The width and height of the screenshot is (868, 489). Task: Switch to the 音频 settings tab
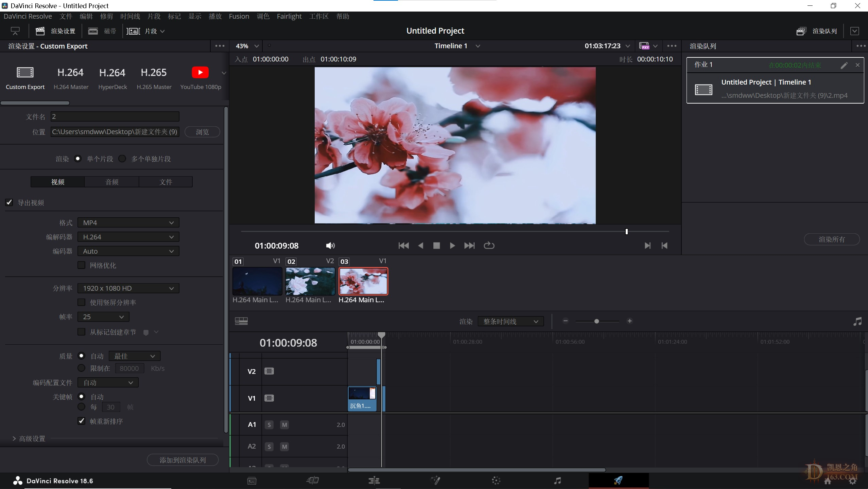click(x=112, y=182)
